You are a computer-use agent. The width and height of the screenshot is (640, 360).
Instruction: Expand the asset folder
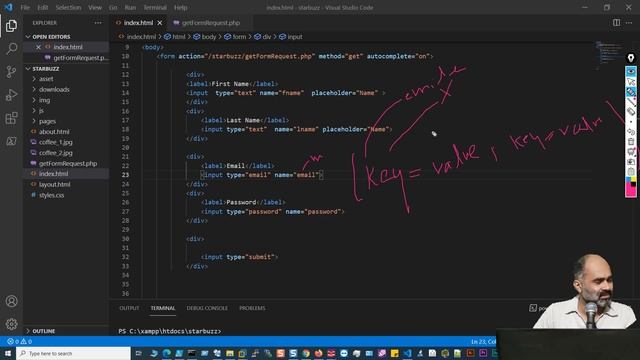pyautogui.click(x=46, y=79)
